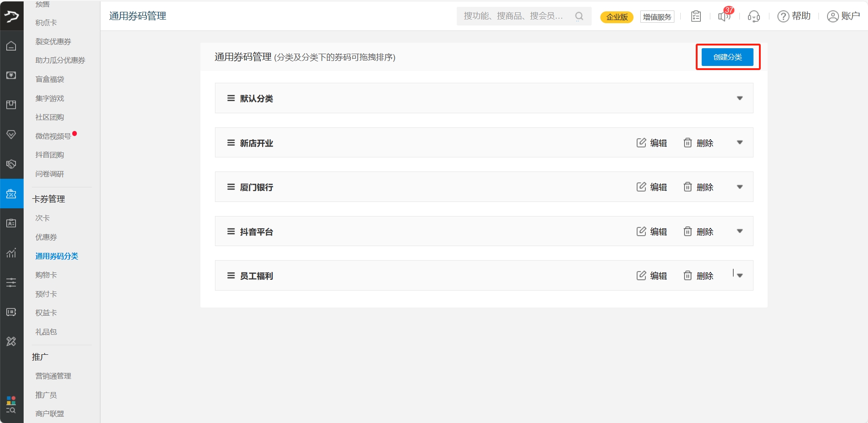Click the search magnifier icon
This screenshot has width=868, height=423.
click(579, 16)
